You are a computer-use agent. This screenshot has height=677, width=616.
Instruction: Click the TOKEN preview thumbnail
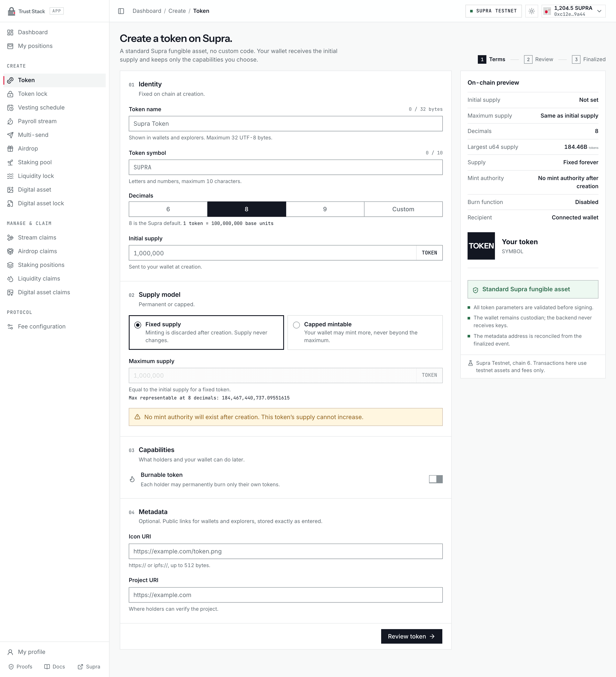pyautogui.click(x=481, y=246)
